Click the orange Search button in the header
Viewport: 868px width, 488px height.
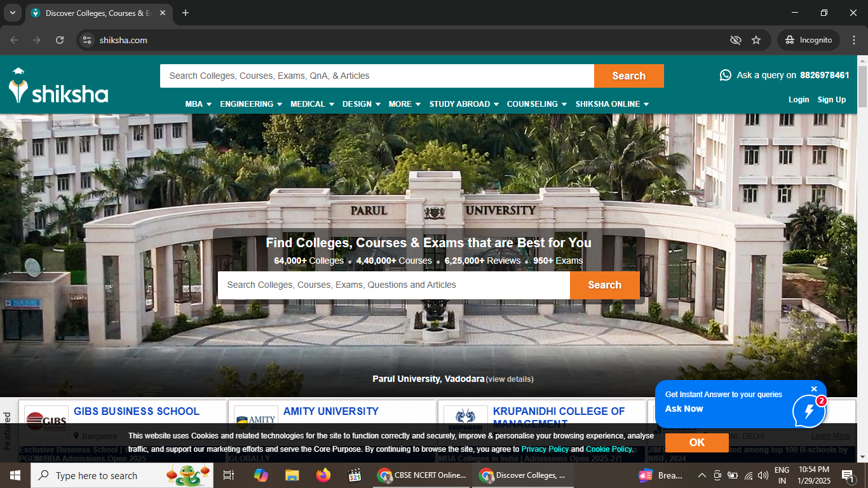click(629, 76)
